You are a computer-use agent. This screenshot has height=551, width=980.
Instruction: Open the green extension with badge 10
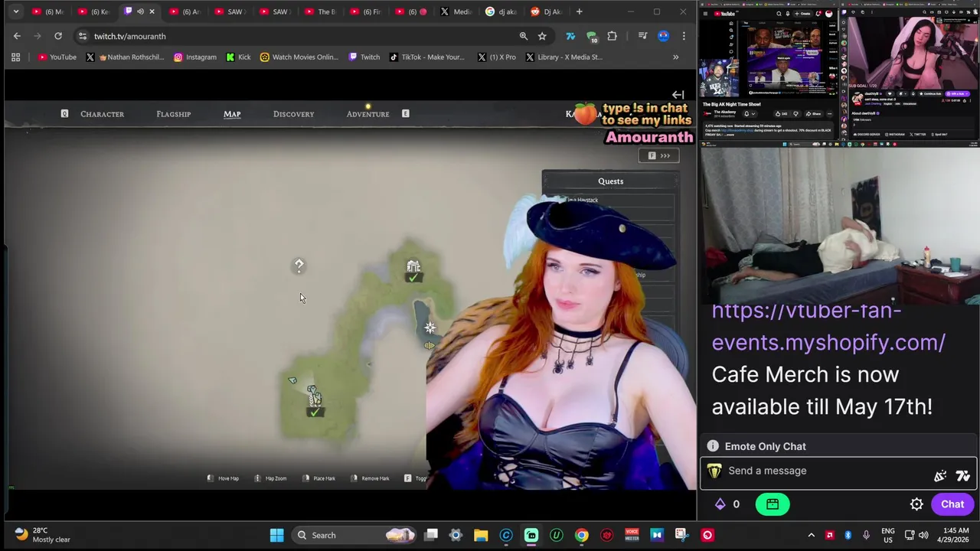tap(591, 36)
